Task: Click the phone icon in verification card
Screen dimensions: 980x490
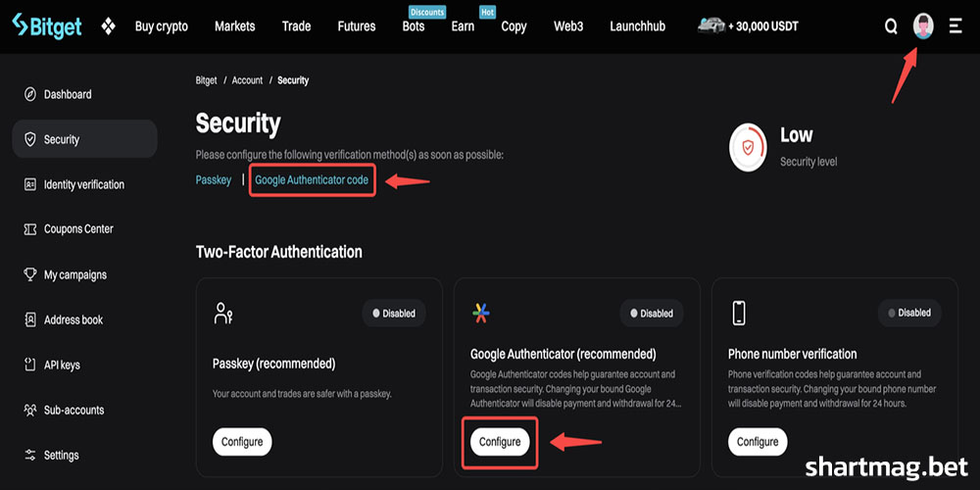Action: (x=739, y=313)
